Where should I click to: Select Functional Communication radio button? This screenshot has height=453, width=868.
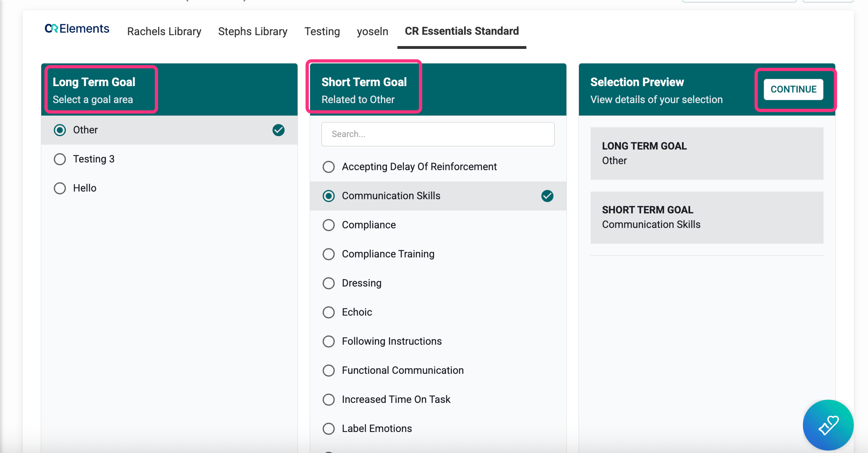329,371
